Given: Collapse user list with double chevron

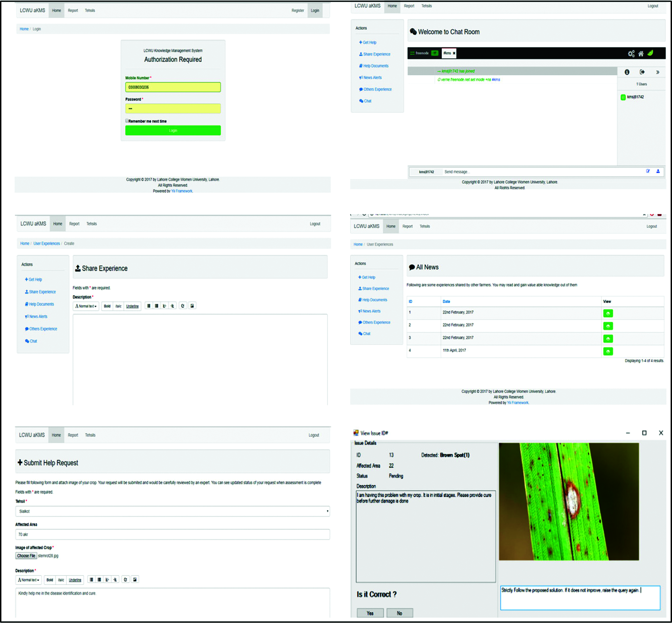Looking at the screenshot, I should click(x=657, y=72).
